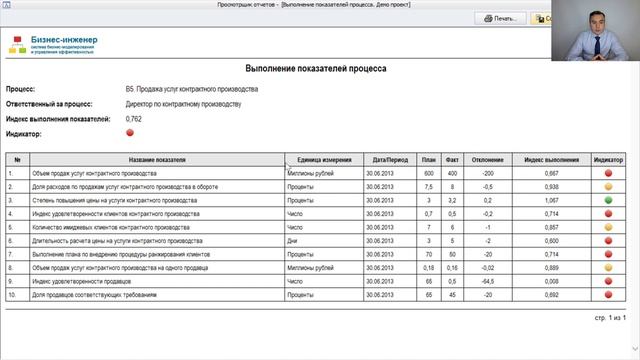Click the yellow indicator in row 5
The width and height of the screenshot is (640, 360).
pyautogui.click(x=608, y=227)
